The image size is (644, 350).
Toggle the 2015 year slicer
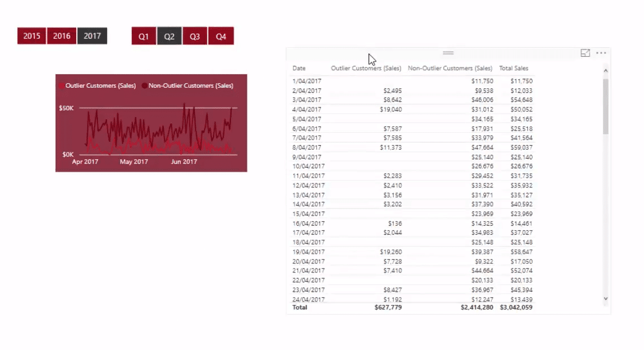click(x=32, y=36)
